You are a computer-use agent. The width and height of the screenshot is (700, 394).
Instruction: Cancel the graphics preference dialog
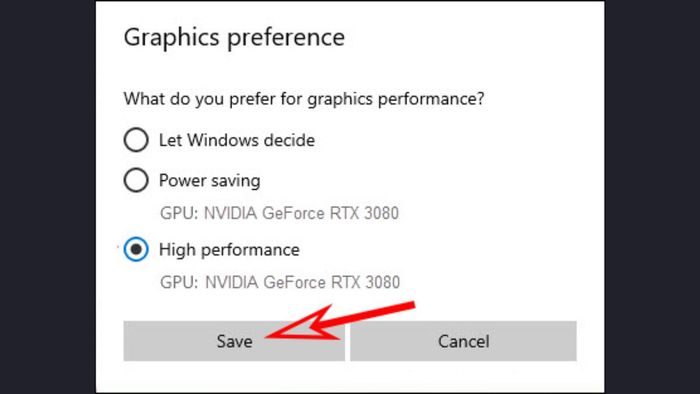coord(463,341)
